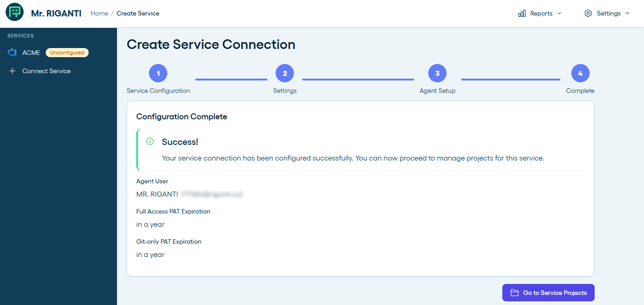Viewport: 644px width, 305px height.
Task: Click the Settings gear icon
Action: point(588,14)
